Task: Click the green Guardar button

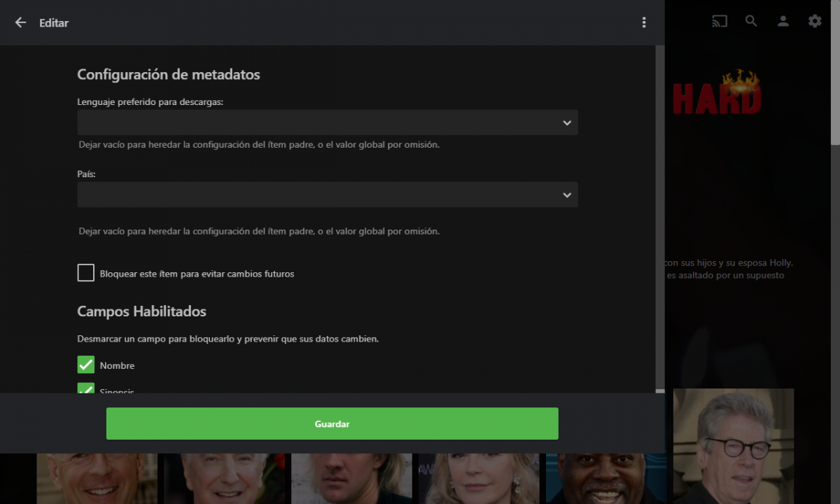Action: pos(332,423)
